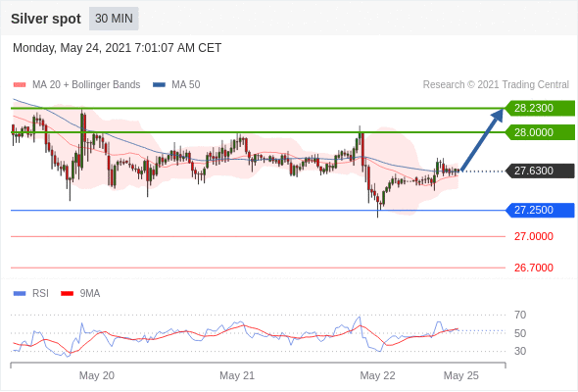578x392 pixels.
Task: Click the May 21 date axis label
Action: (237, 375)
